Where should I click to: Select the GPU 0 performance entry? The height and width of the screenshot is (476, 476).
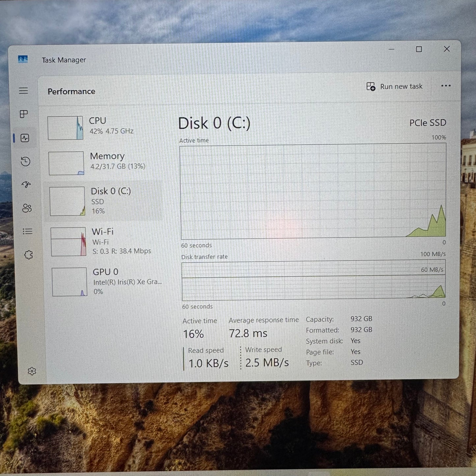(105, 282)
